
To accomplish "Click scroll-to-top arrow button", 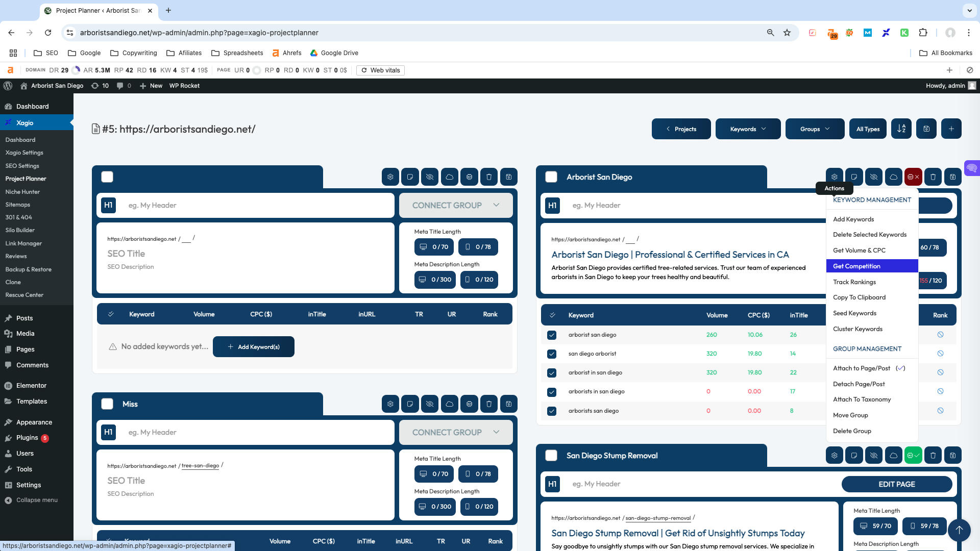I will coord(959,530).
